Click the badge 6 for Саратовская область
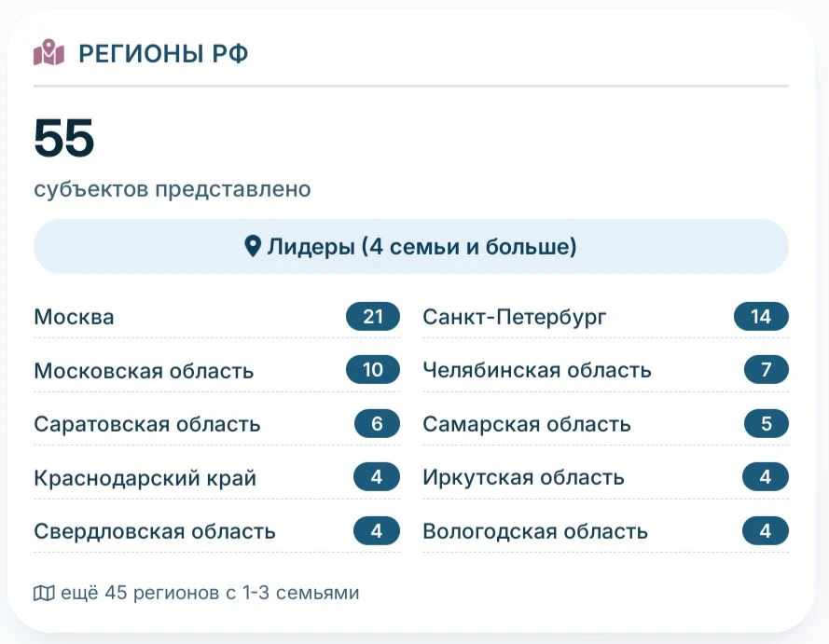This screenshot has width=829, height=644. coord(377,423)
